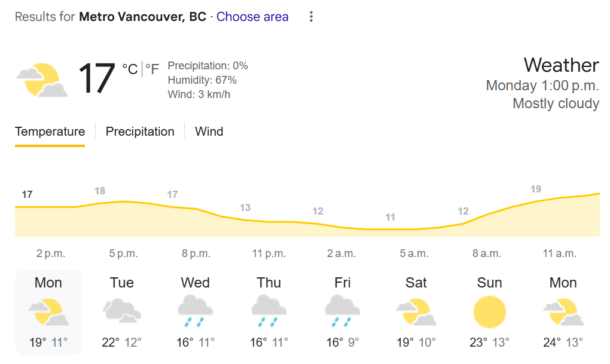Viewport: 610px width, 364px height.
Task: Click the 18 degree graph peak label
Action: point(100,191)
